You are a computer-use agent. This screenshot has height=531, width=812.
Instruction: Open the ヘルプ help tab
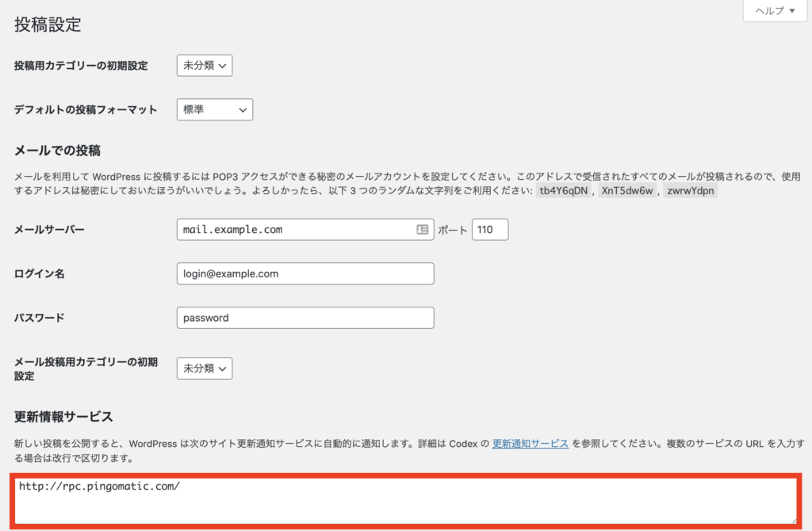(775, 11)
